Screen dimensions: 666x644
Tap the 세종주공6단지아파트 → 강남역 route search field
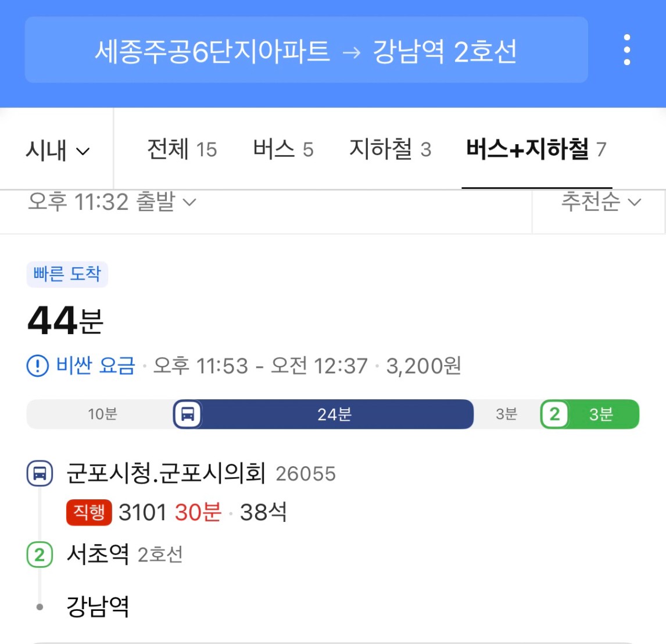(x=306, y=50)
